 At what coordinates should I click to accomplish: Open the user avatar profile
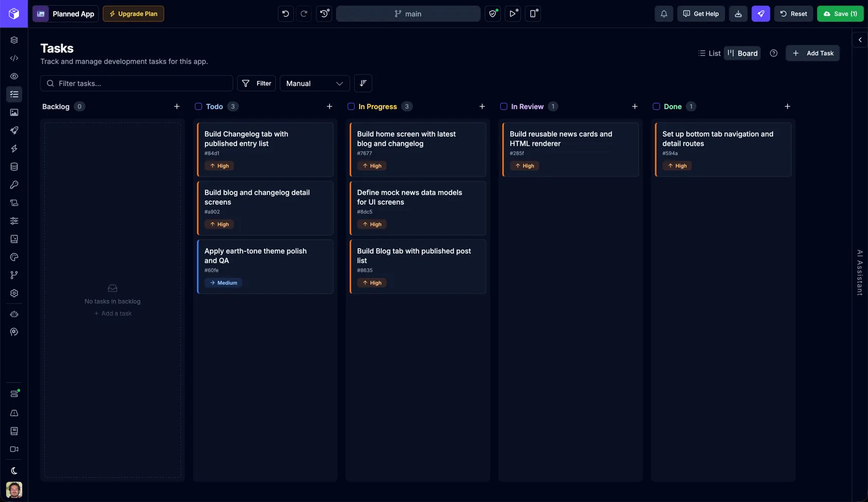pyautogui.click(x=14, y=490)
